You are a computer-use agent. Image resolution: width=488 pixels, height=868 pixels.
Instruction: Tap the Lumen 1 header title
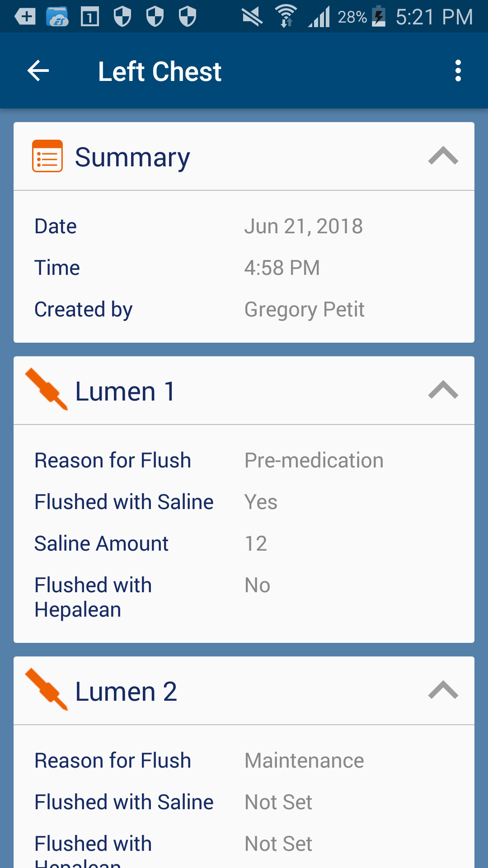125,391
